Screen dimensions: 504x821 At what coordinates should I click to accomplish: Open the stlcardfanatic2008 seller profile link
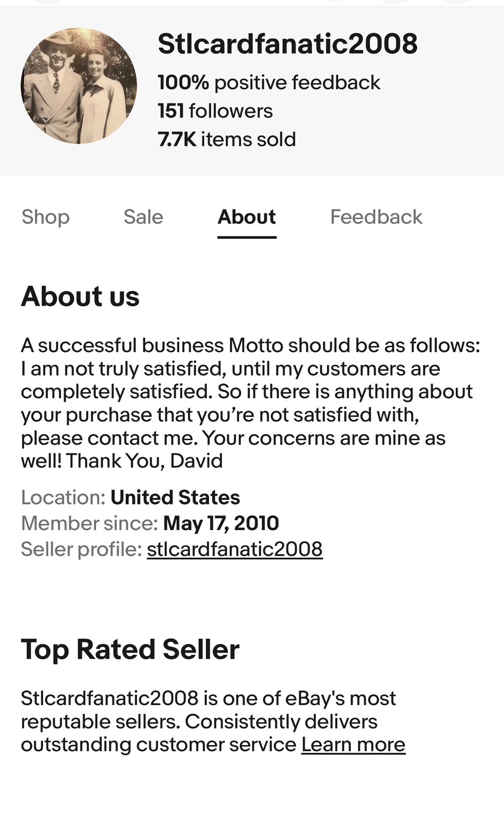235,550
